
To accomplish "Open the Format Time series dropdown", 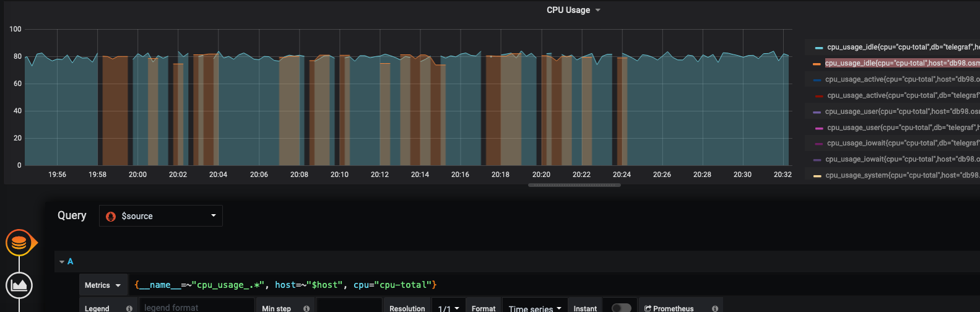I will click(x=535, y=308).
